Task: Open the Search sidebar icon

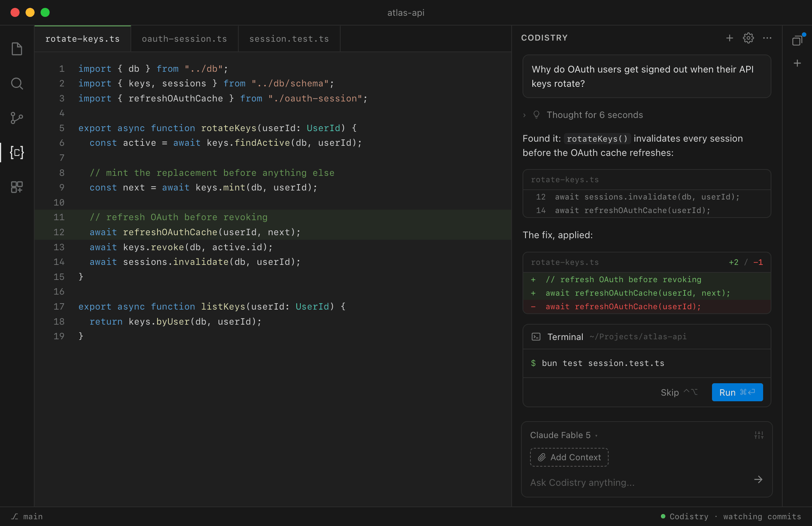Action: tap(17, 83)
